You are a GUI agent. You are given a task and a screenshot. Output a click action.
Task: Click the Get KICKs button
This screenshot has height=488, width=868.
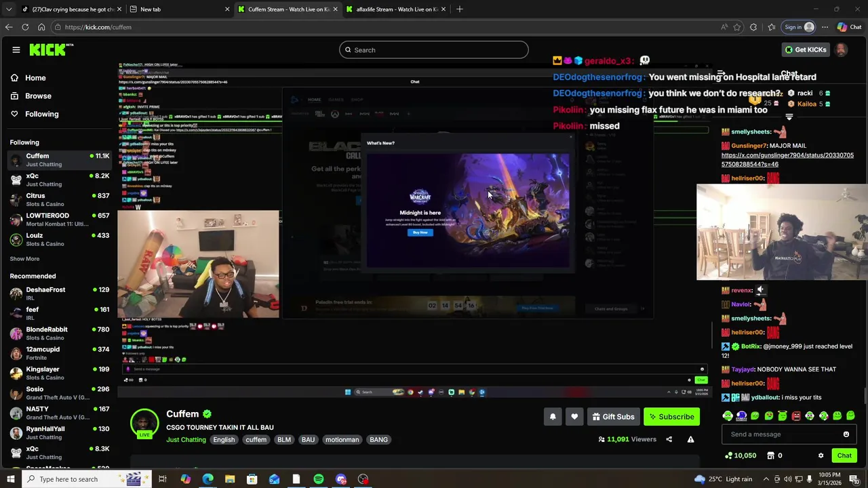[x=806, y=49]
